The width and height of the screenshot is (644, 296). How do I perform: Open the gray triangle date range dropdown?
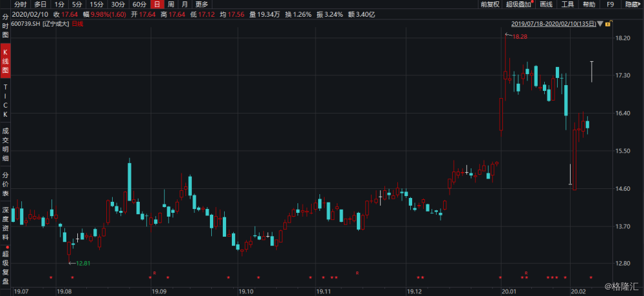[x=600, y=25]
